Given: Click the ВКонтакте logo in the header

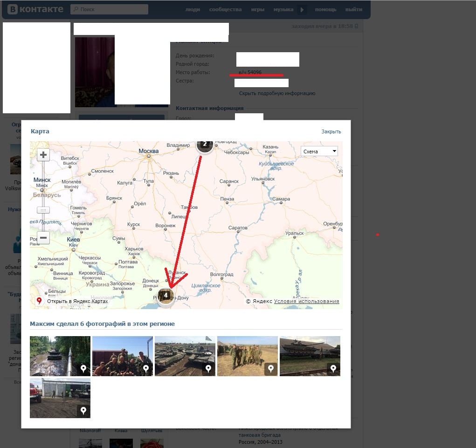Looking at the screenshot, I should 35,9.
